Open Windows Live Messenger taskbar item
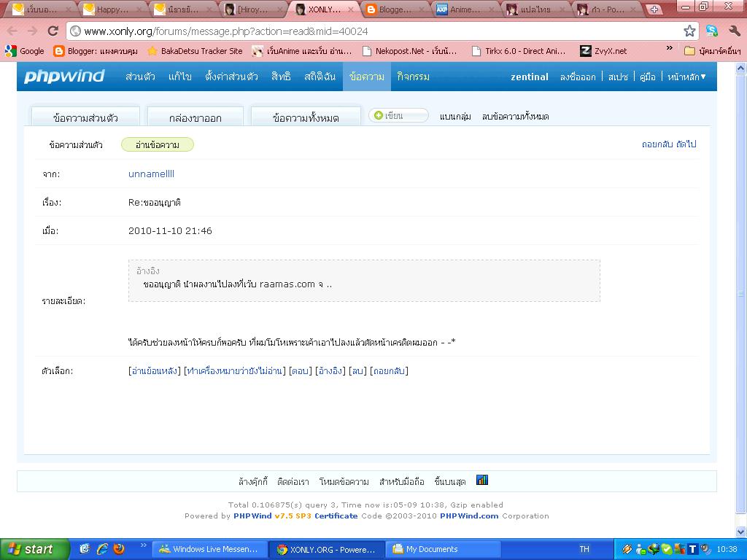 tap(209, 549)
